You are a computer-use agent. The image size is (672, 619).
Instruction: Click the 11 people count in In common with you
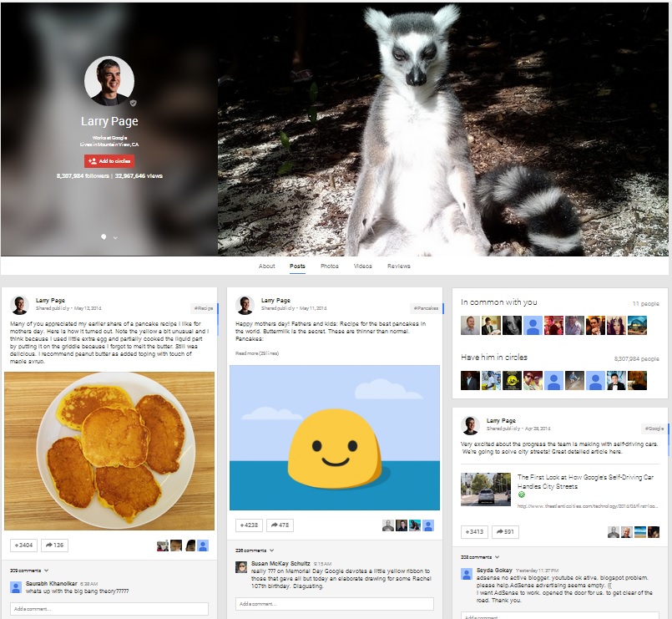(646, 304)
